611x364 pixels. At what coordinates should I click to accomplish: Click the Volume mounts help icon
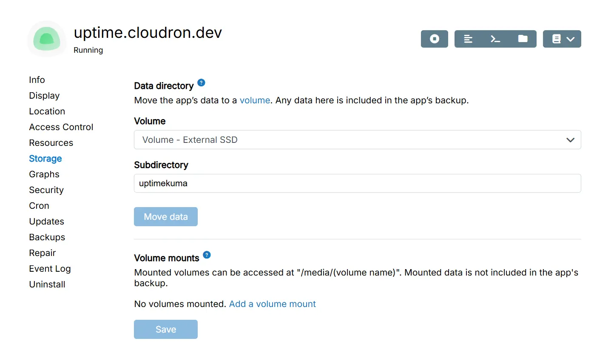click(207, 255)
